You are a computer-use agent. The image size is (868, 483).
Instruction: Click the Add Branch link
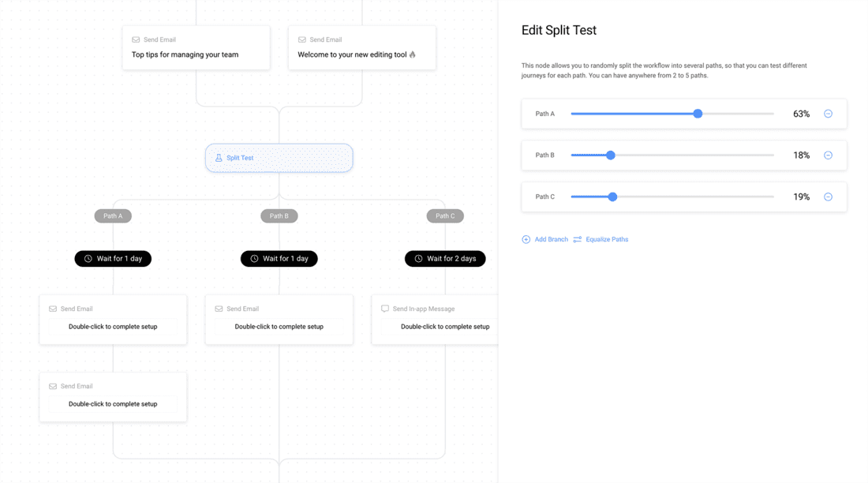pos(551,239)
